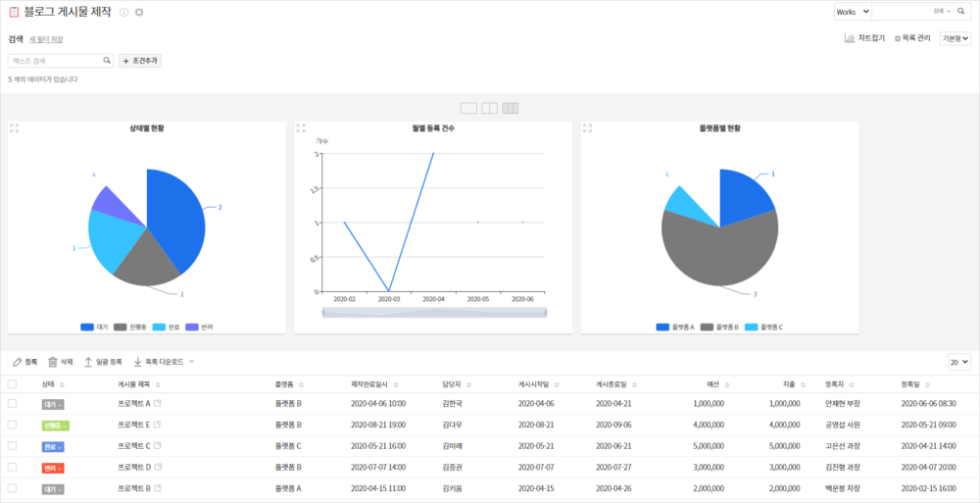
Task: Open 목록 관리 settings
Action: point(912,38)
